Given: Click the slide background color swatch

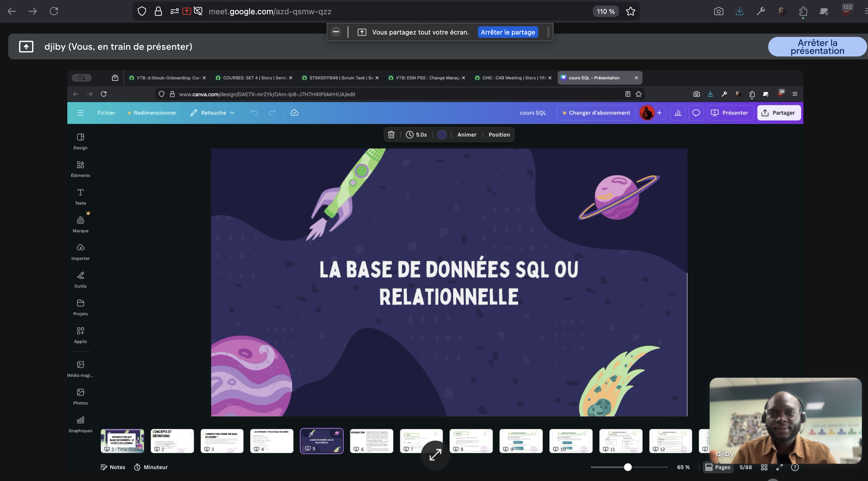Looking at the screenshot, I should coord(442,135).
